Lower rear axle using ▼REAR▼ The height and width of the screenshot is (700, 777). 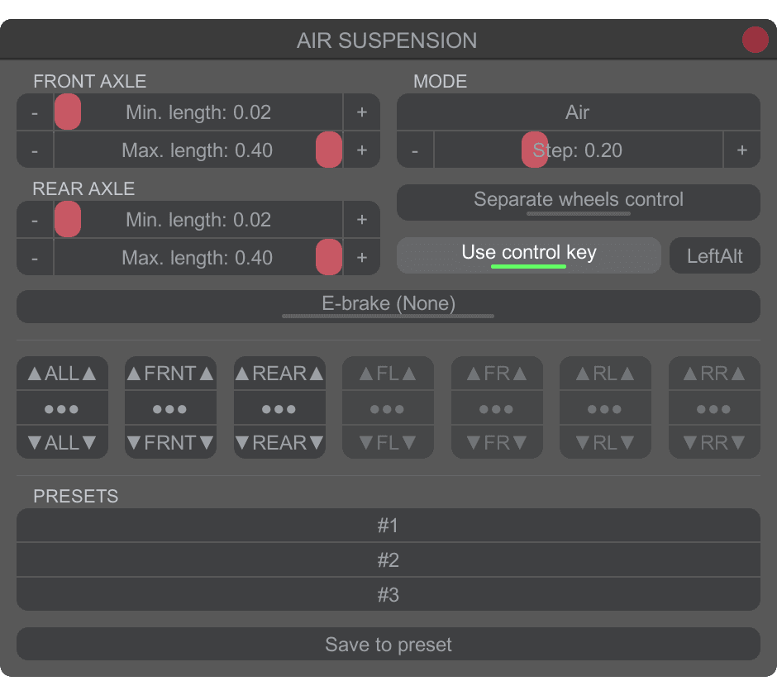pos(279,443)
